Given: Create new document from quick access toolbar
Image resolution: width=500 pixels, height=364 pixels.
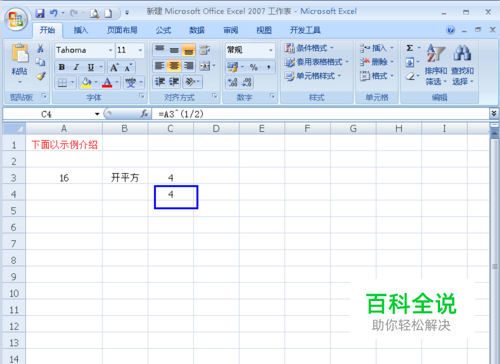Looking at the screenshot, I should [x=108, y=13].
